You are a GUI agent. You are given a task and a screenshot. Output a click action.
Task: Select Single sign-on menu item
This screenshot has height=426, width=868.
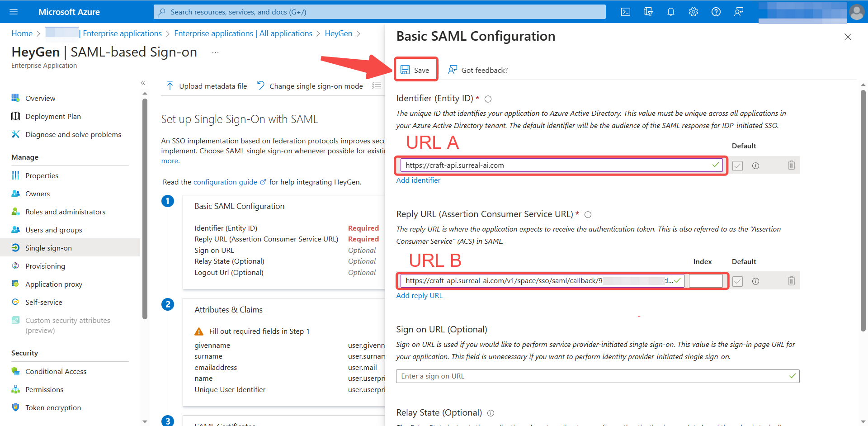coord(70,248)
